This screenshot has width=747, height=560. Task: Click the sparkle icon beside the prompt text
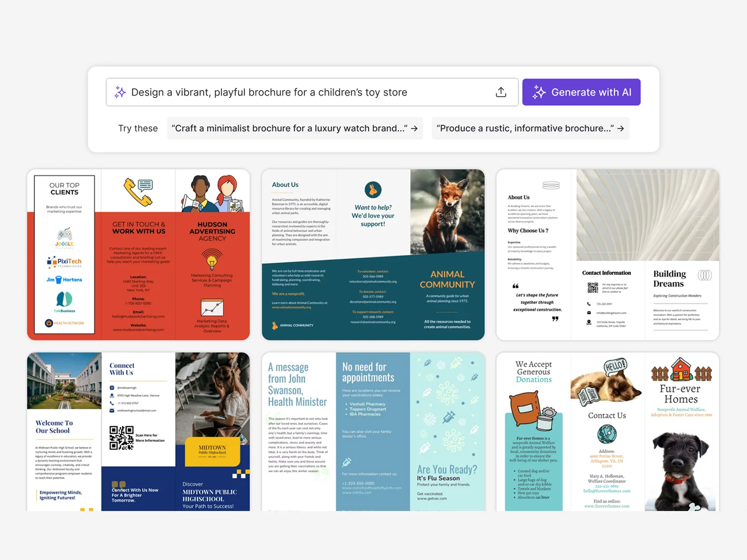coord(120,92)
